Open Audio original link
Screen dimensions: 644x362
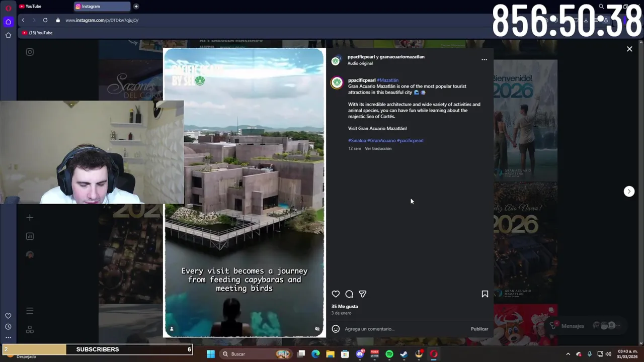(360, 63)
